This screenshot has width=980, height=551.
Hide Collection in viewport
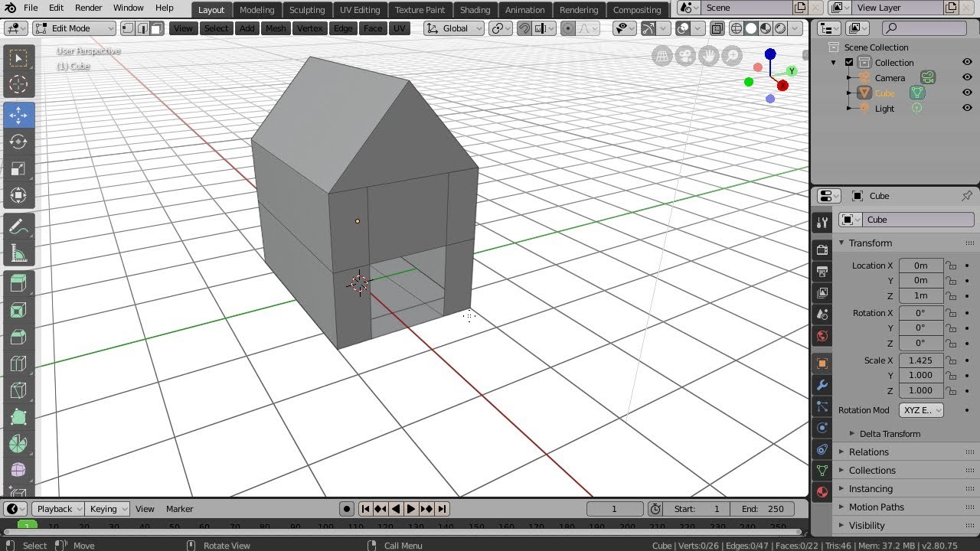coord(967,63)
